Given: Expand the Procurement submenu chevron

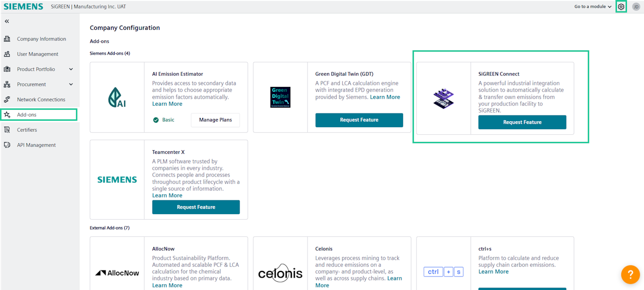Looking at the screenshot, I should (x=71, y=84).
